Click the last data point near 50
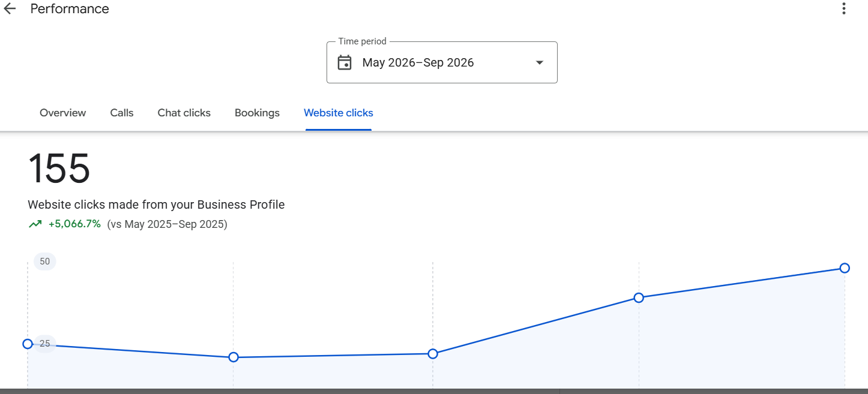The image size is (868, 394). click(845, 267)
